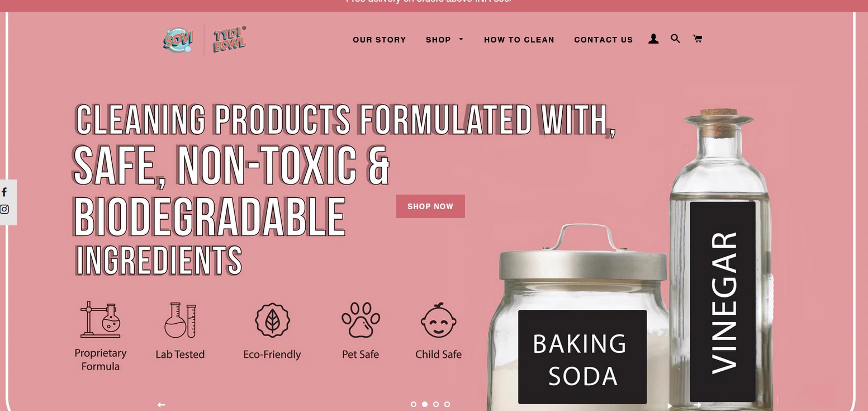The image size is (868, 411).
Task: Click the Tydi Bowl logo
Action: (x=230, y=39)
